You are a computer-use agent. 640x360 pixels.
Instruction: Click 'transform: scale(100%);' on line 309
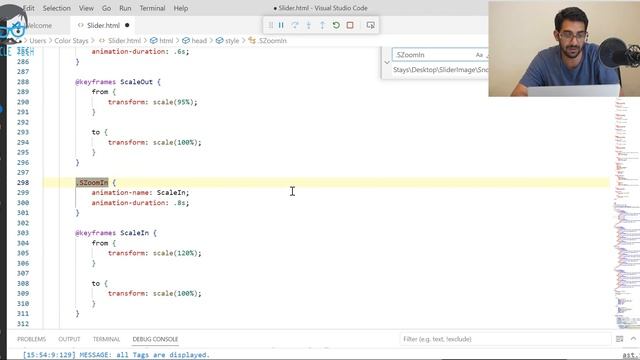(x=155, y=293)
